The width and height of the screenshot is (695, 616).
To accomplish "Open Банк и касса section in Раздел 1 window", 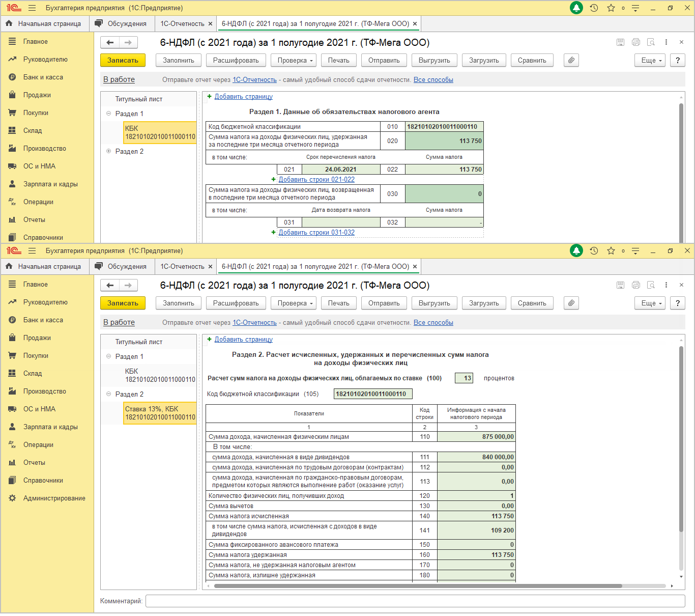I will pyautogui.click(x=43, y=77).
